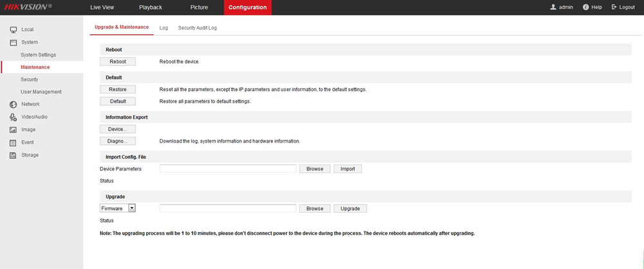Click the System icon in sidebar

click(x=13, y=42)
